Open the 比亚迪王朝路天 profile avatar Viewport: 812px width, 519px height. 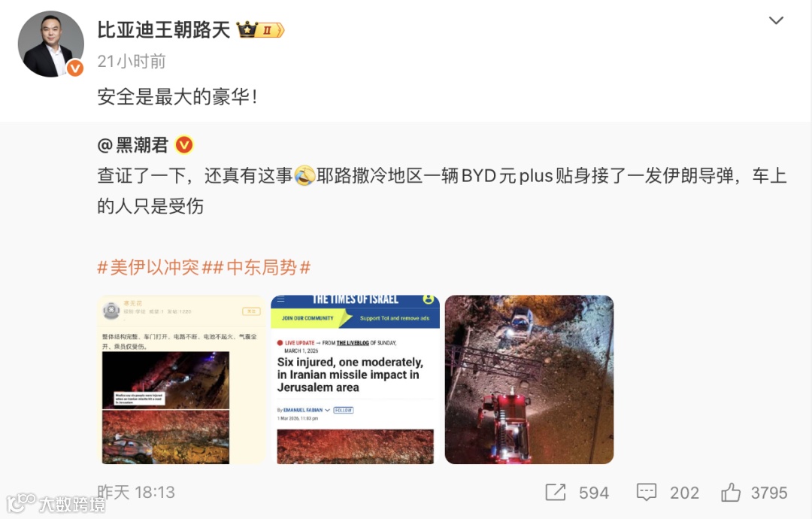(x=51, y=44)
